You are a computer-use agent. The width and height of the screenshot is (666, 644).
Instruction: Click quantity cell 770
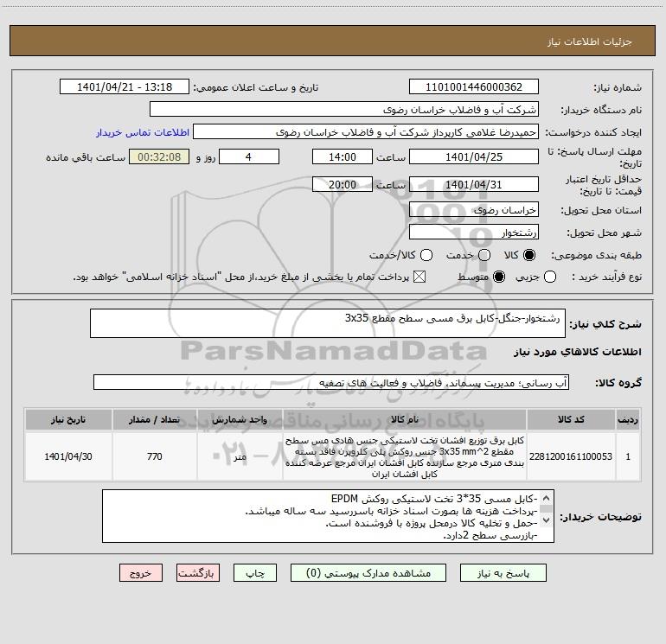154,456
